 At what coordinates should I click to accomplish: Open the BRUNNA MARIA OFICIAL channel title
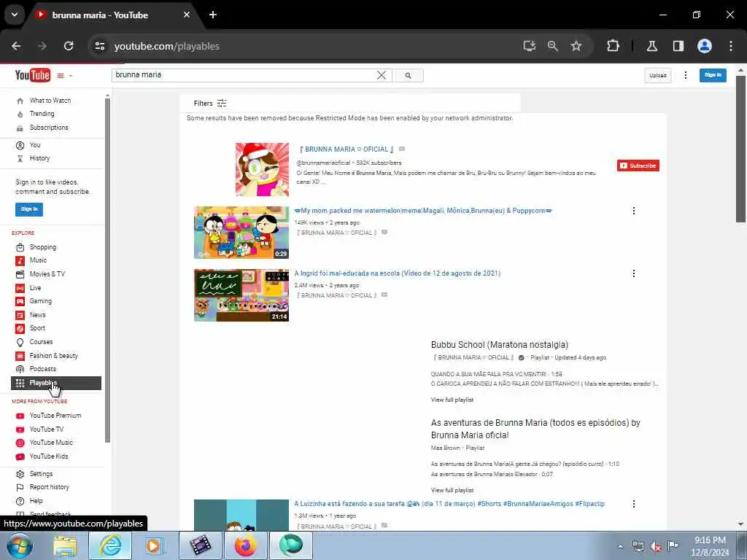point(347,149)
